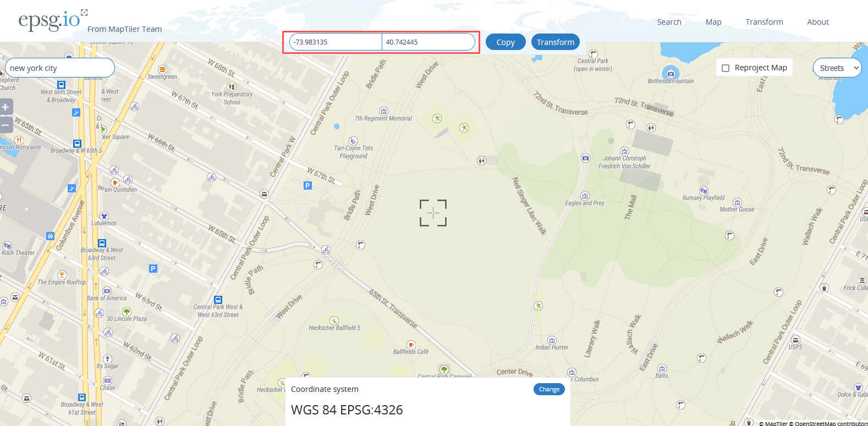This screenshot has height=426, width=868.
Task: Click the Bethesda Fountain camera marker
Action: pos(670,74)
